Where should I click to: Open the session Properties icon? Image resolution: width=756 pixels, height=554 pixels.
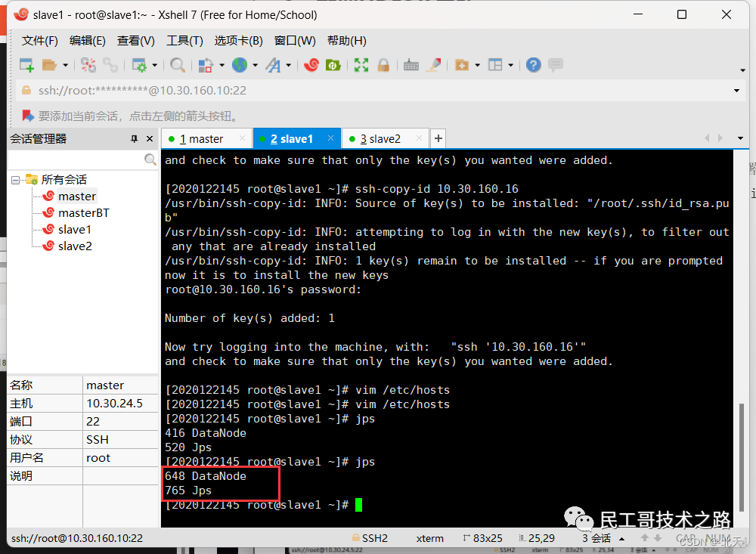click(139, 65)
